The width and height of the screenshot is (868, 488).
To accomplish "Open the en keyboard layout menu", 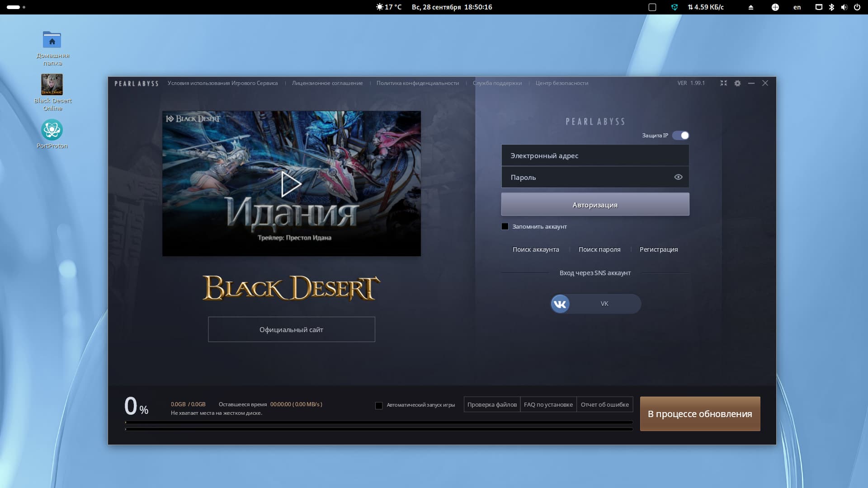I will 797,7.
